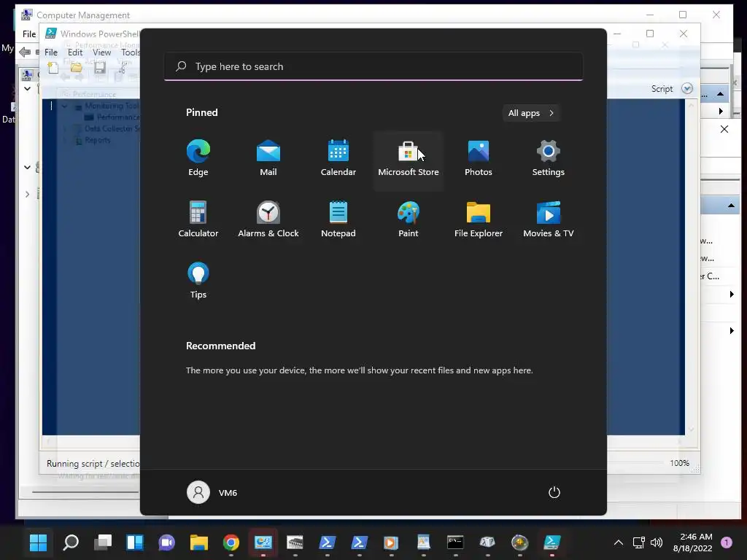The height and width of the screenshot is (560, 747).
Task: Open Task View on the taskbar
Action: 102,542
